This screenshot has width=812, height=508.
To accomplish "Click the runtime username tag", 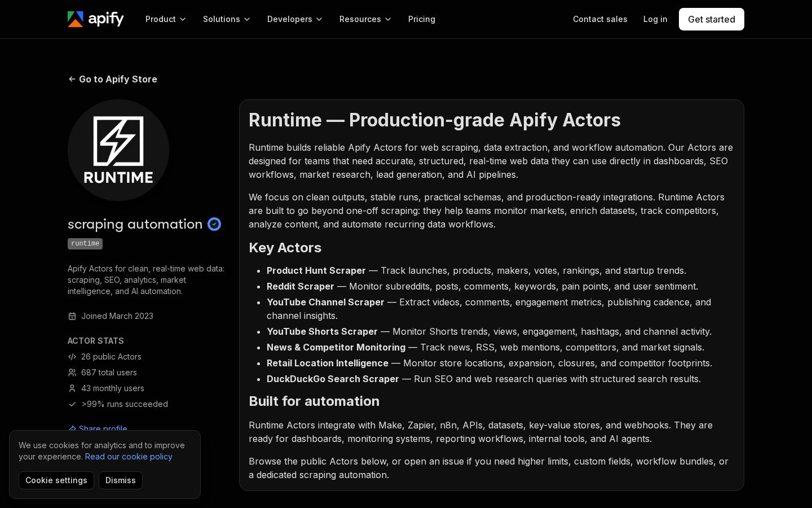I will click(x=85, y=244).
